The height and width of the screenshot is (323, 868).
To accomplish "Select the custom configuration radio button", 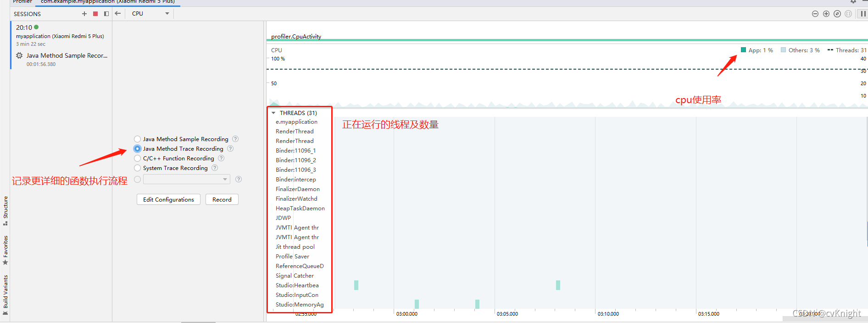I will click(x=137, y=179).
